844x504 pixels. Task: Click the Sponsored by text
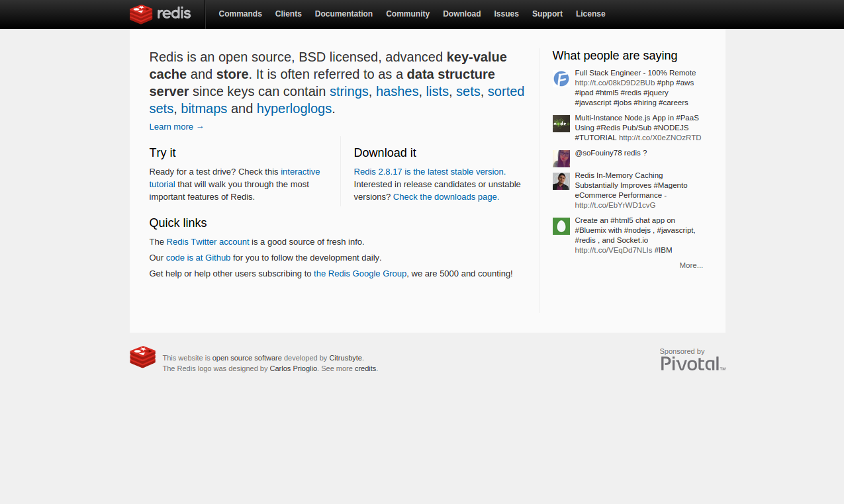(x=682, y=351)
